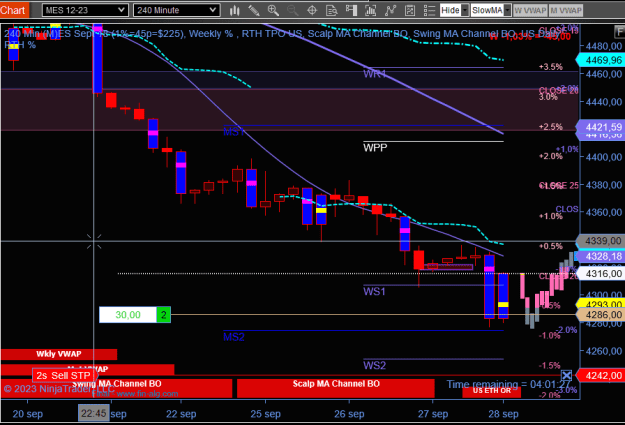Click the 25 sep date label
The height and width of the screenshot is (425, 625).
tap(265, 414)
